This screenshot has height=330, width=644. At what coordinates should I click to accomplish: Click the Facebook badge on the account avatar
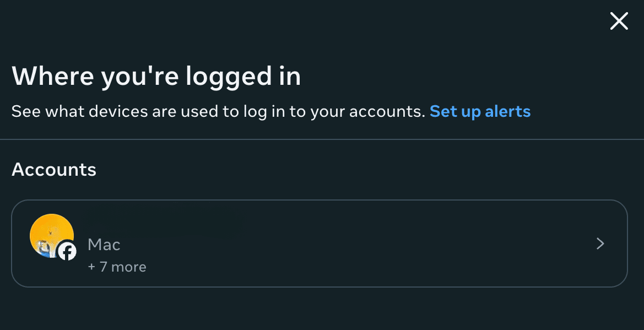[x=67, y=252]
